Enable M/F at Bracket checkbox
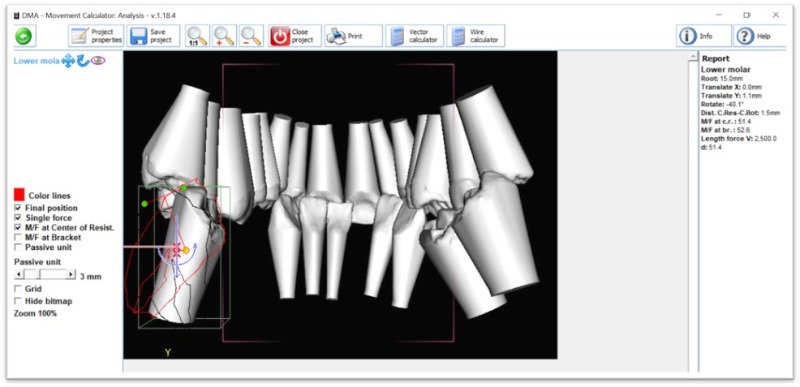 pyautogui.click(x=18, y=237)
